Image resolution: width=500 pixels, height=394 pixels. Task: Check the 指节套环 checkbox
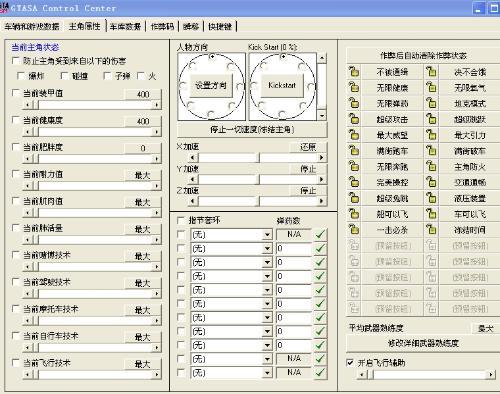(181, 220)
